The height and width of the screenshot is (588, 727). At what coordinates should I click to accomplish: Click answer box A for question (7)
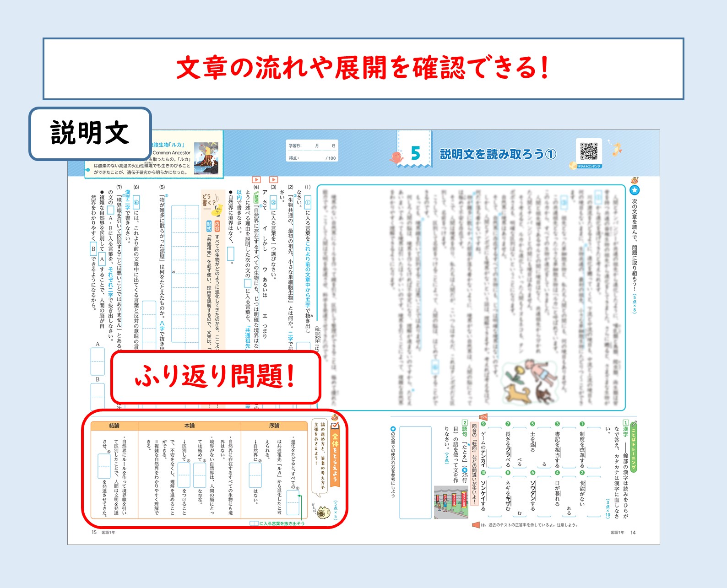coord(98,361)
